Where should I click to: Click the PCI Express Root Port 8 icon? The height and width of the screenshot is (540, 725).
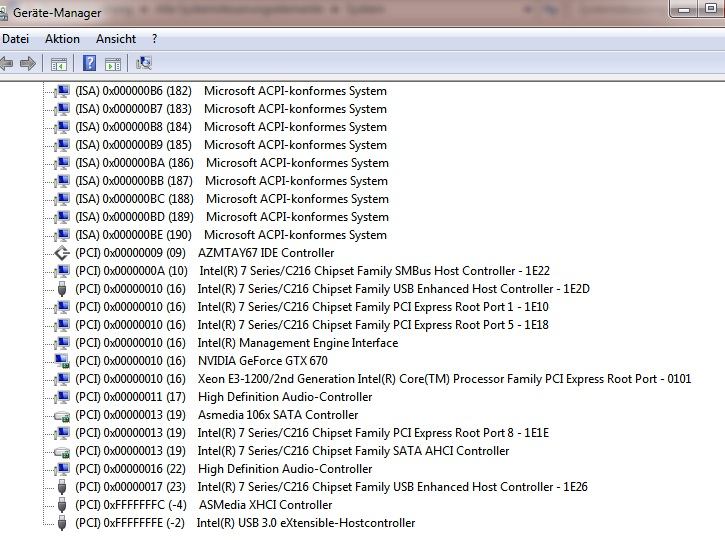(61, 433)
